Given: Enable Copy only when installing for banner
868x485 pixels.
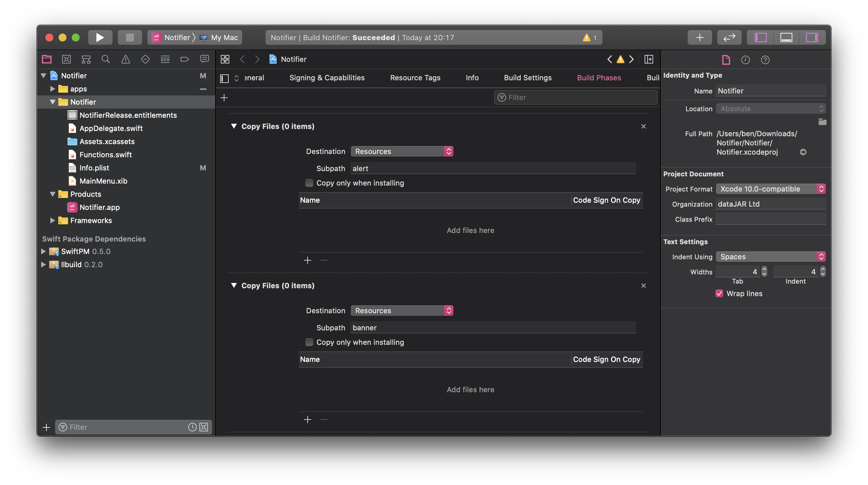Looking at the screenshot, I should coord(309,342).
